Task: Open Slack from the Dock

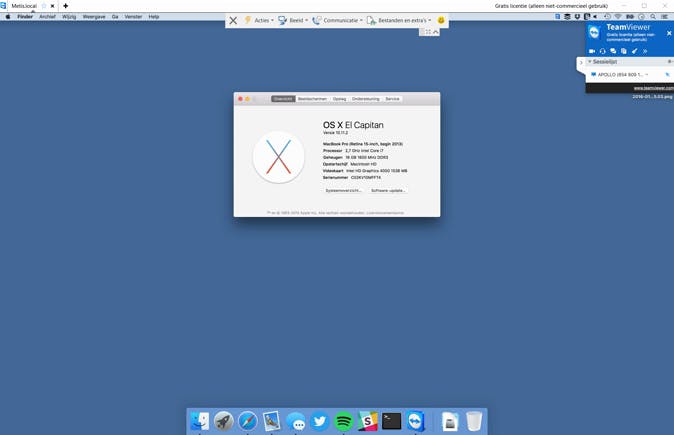Action: (368, 421)
